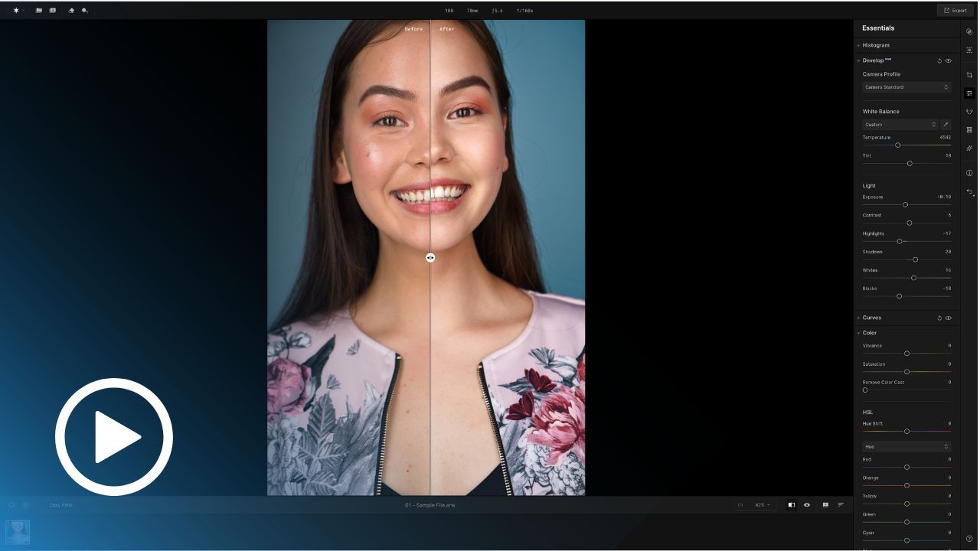The width and height of the screenshot is (980, 551).
Task: Toggle the before/after compare view icon
Action: click(x=792, y=505)
